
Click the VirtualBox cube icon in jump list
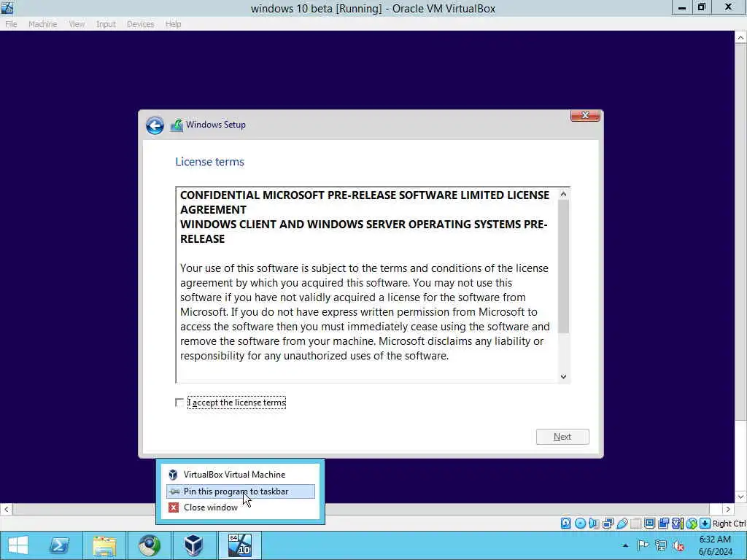click(x=173, y=474)
